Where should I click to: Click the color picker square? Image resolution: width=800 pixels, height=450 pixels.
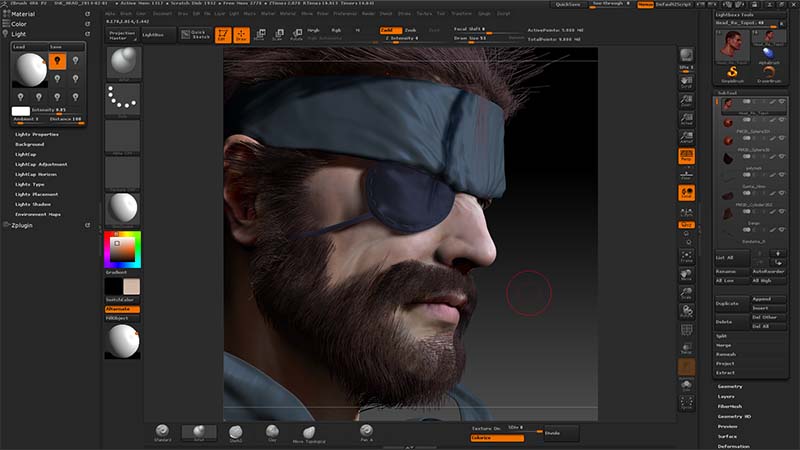[x=123, y=250]
